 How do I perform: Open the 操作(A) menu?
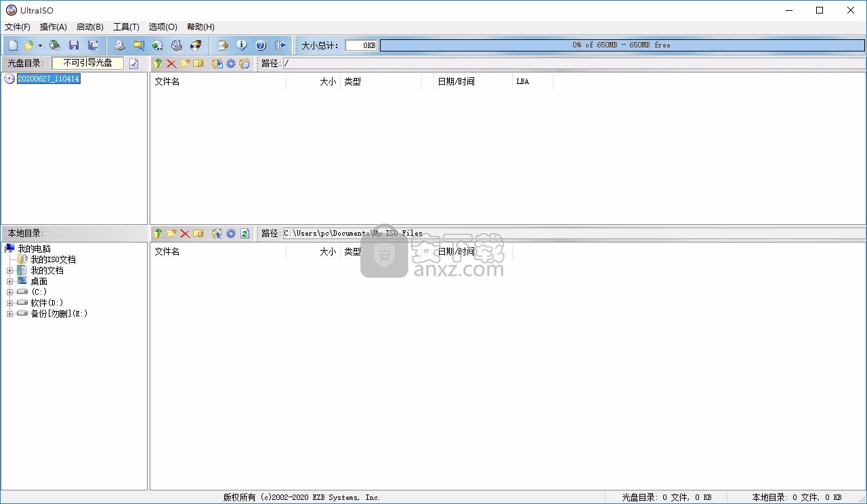coord(54,27)
